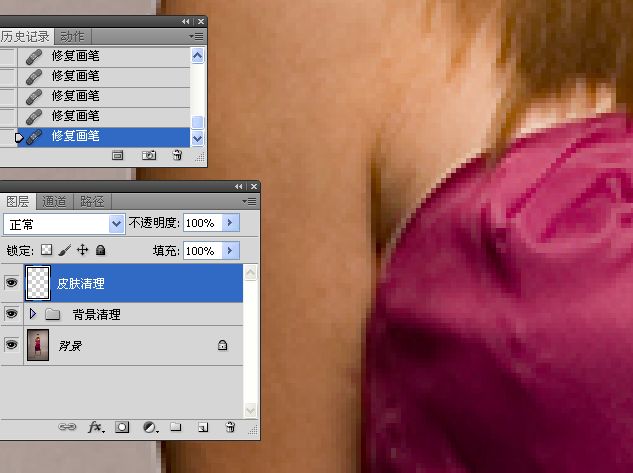Image resolution: width=633 pixels, height=473 pixels.
Task: Hide the 皮肤清理 layer
Action: click(x=11, y=283)
